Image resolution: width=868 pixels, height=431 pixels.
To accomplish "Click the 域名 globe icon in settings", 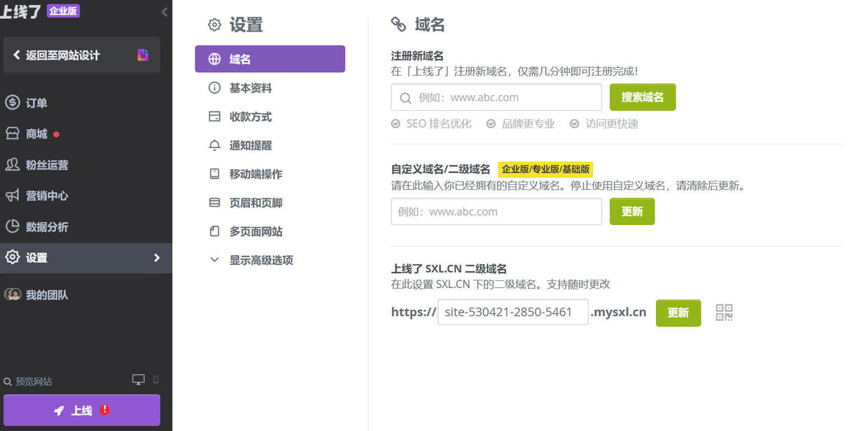I will [214, 59].
